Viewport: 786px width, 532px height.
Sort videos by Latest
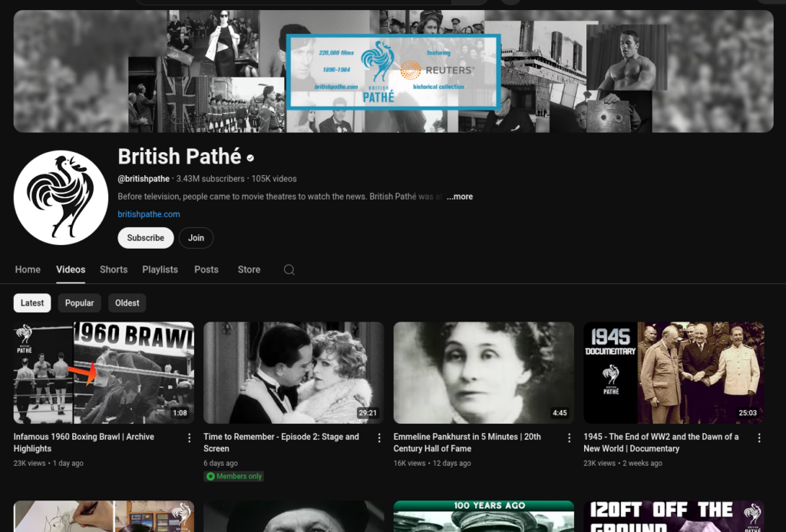32,303
